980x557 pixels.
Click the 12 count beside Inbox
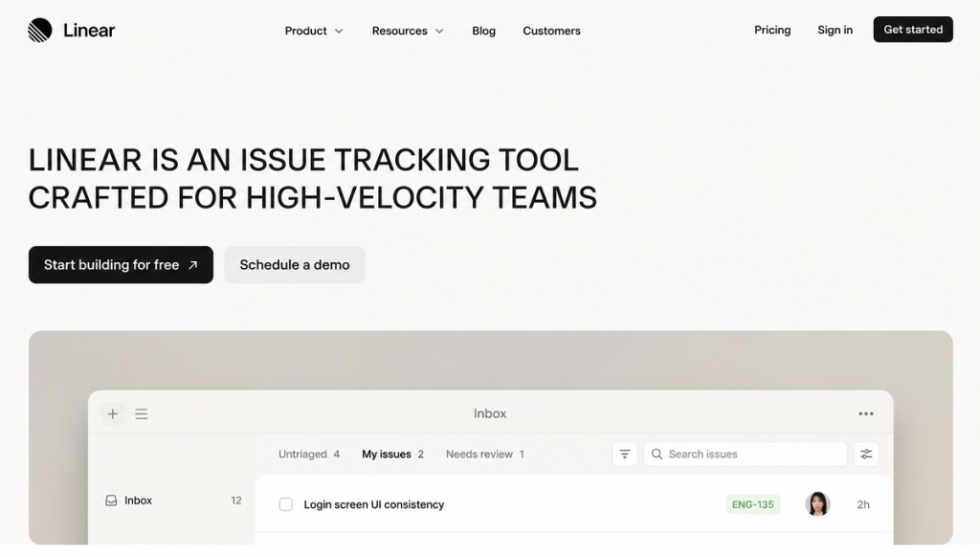click(235, 501)
